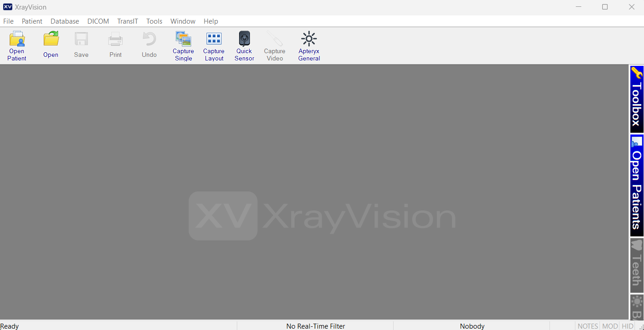
Task: Expand the Open Patients side tab
Action: [x=637, y=185]
